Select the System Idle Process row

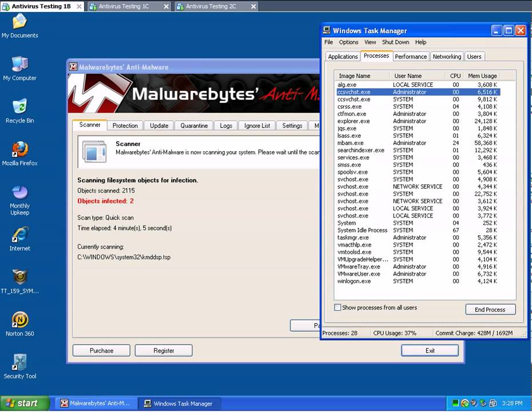(x=418, y=230)
